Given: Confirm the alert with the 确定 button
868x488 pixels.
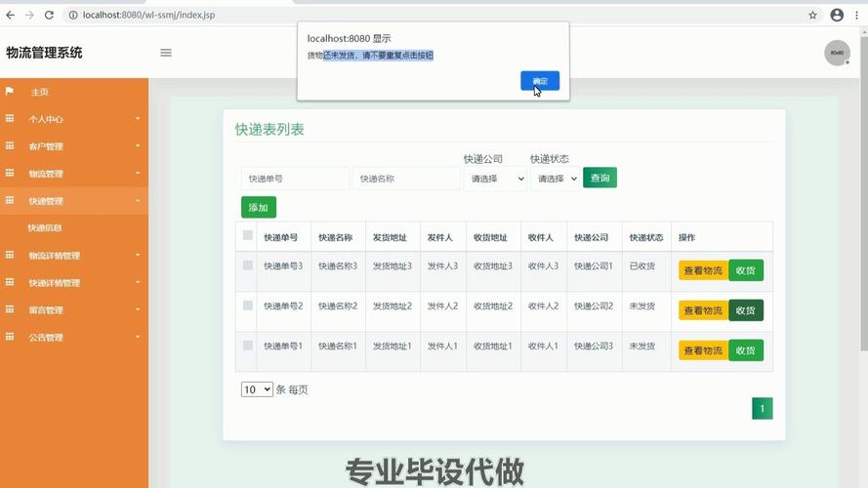Looking at the screenshot, I should (x=540, y=81).
